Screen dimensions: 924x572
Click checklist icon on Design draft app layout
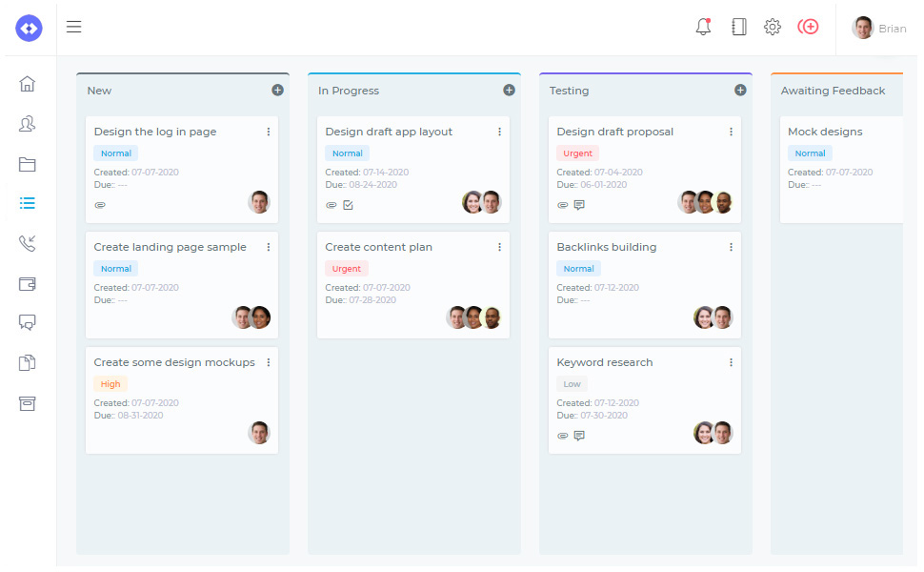[349, 205]
